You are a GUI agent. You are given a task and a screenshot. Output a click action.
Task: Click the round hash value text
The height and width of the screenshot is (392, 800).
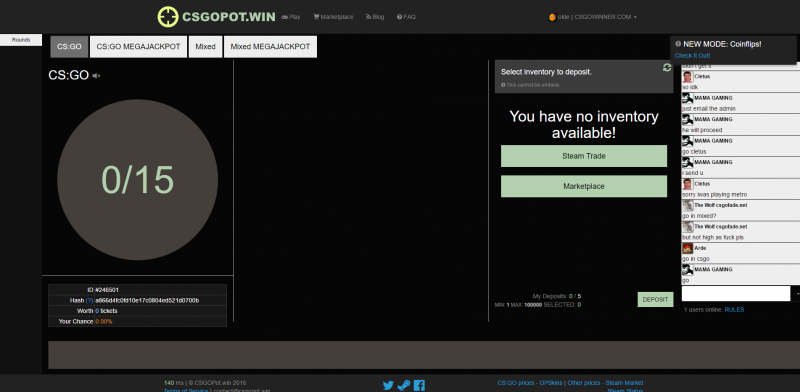147,301
